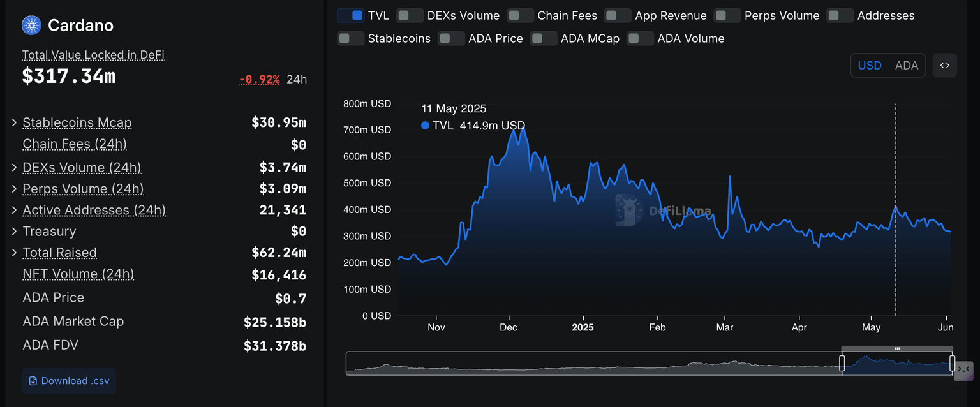Click the TVL peak near December
This screenshot has width=980, height=407.
pyautogui.click(x=523, y=128)
